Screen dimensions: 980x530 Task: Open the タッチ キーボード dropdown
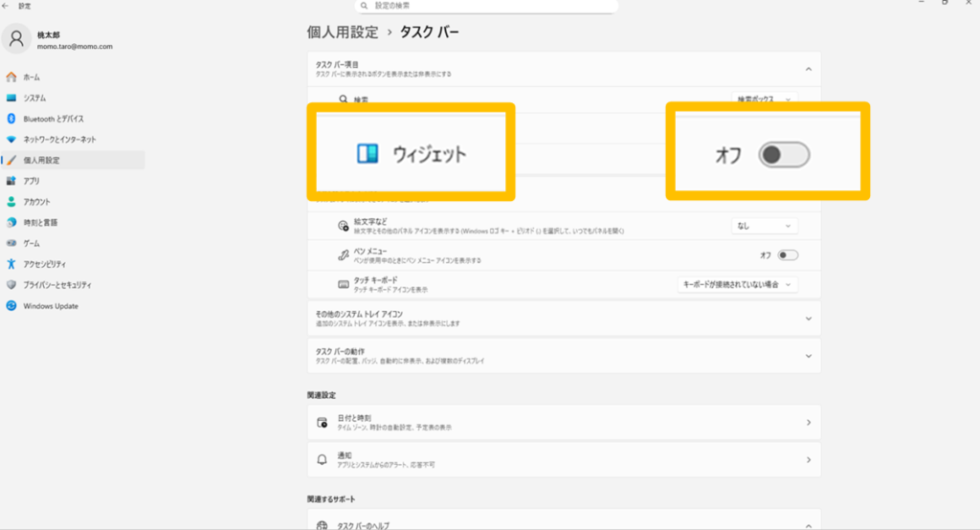737,284
